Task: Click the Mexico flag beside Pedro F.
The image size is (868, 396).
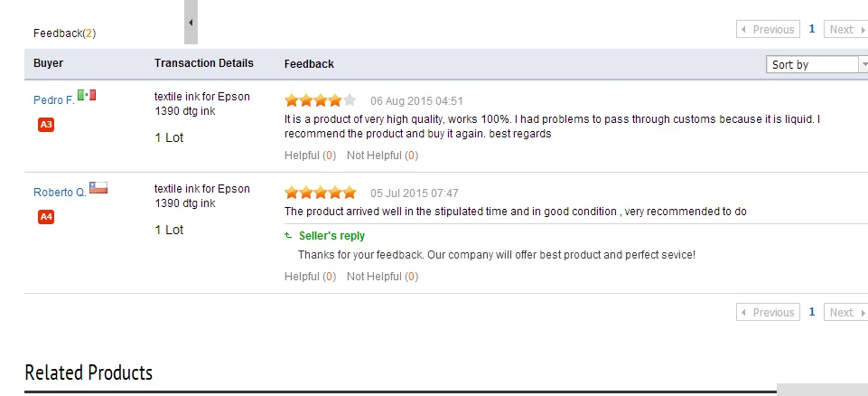Action: 87,95
